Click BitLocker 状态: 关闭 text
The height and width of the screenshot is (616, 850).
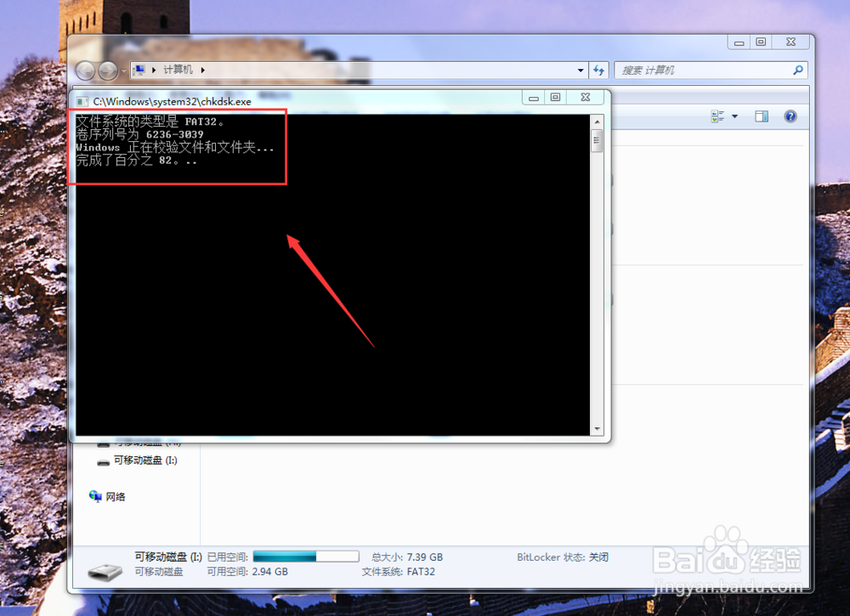563,557
